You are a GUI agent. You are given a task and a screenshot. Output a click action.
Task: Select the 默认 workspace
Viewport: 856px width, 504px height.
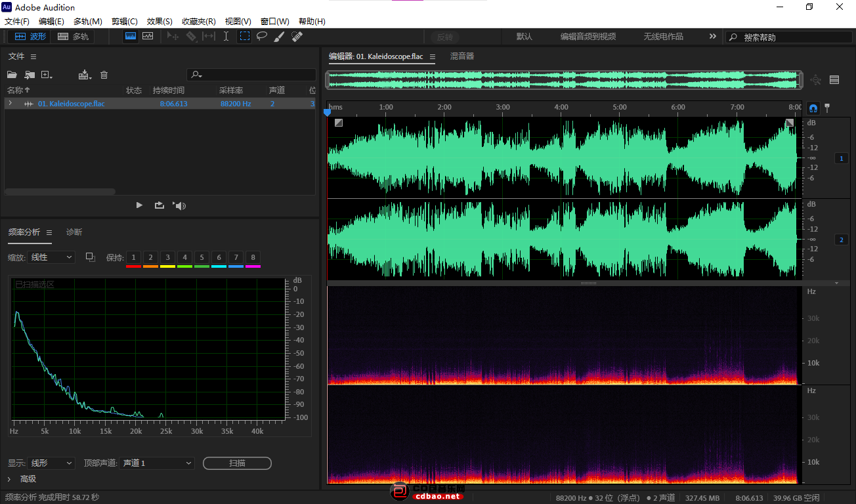pos(524,37)
